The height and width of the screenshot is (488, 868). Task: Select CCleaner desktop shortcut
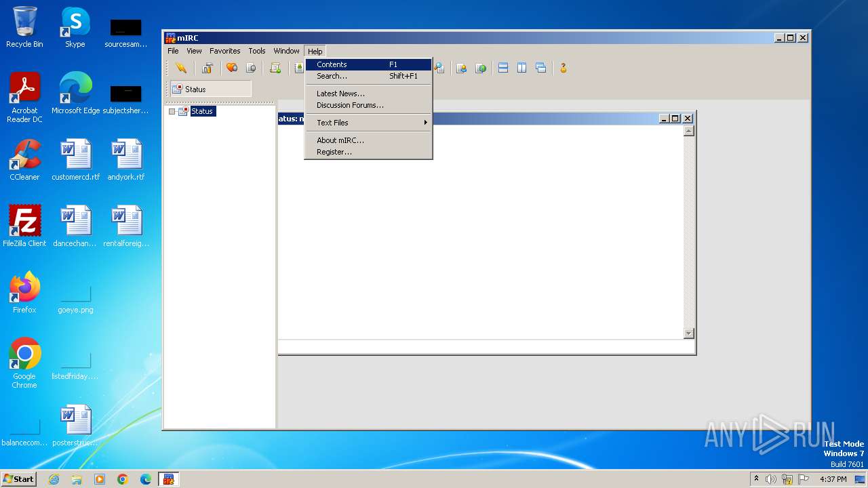click(x=24, y=160)
